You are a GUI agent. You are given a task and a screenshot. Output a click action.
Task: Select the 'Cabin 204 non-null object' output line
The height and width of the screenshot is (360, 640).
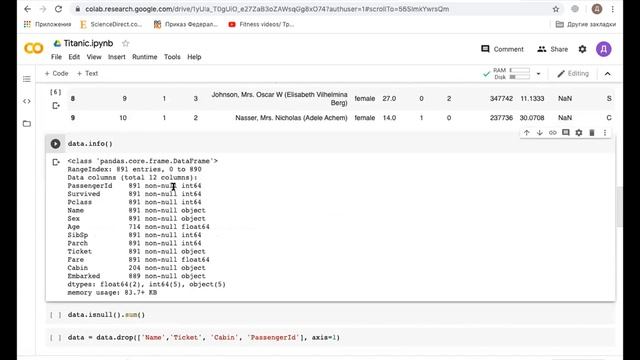136,268
